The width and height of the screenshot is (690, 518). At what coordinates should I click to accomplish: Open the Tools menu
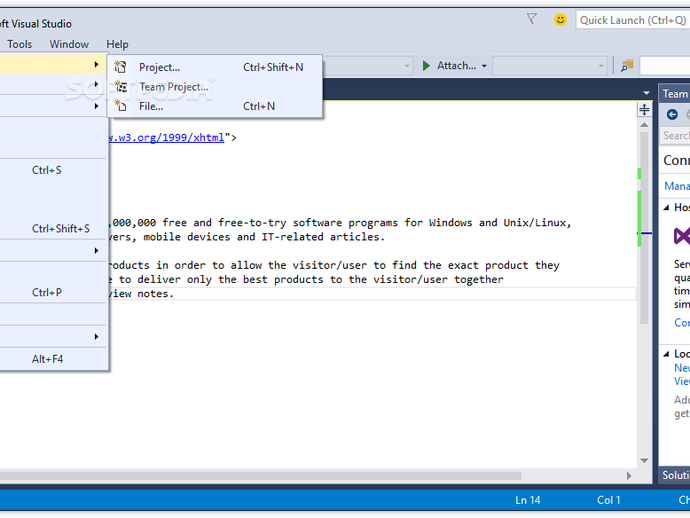(19, 44)
